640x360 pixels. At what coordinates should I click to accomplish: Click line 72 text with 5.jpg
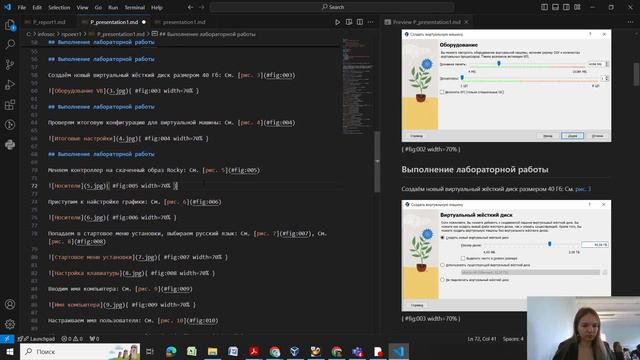point(113,186)
